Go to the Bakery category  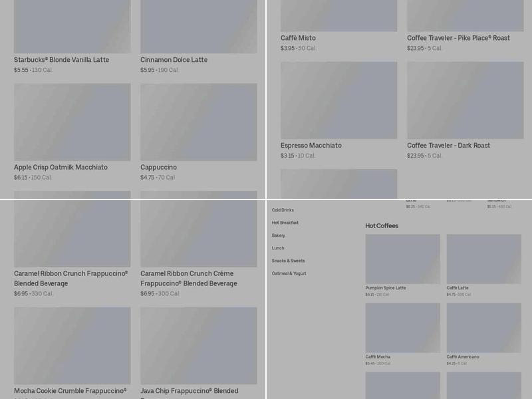(278, 235)
